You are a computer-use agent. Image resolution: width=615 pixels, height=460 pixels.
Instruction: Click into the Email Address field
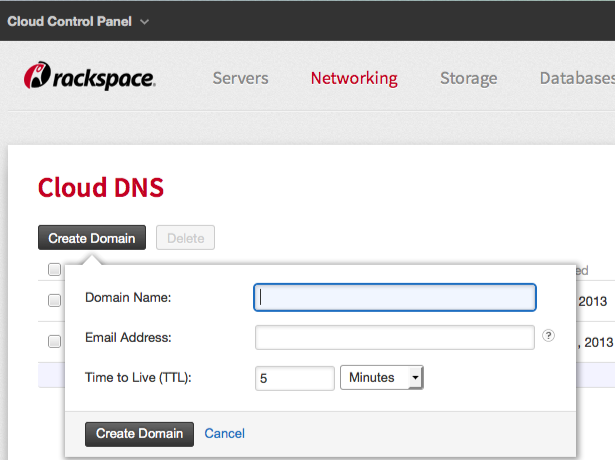tap(395, 337)
